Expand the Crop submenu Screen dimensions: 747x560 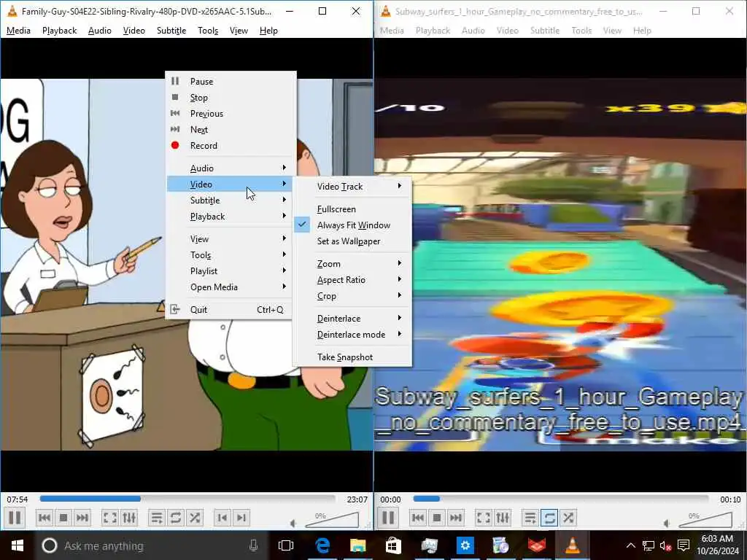[352, 296]
